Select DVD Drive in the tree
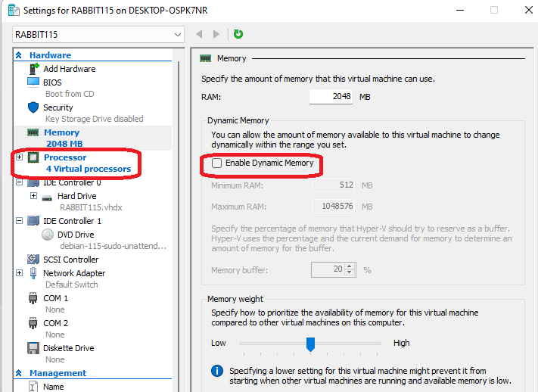 point(76,235)
